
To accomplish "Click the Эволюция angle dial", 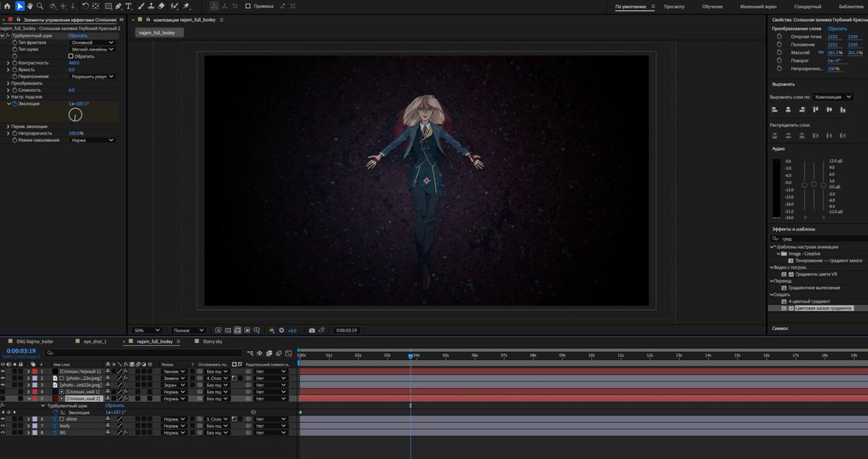I will pyautogui.click(x=75, y=114).
